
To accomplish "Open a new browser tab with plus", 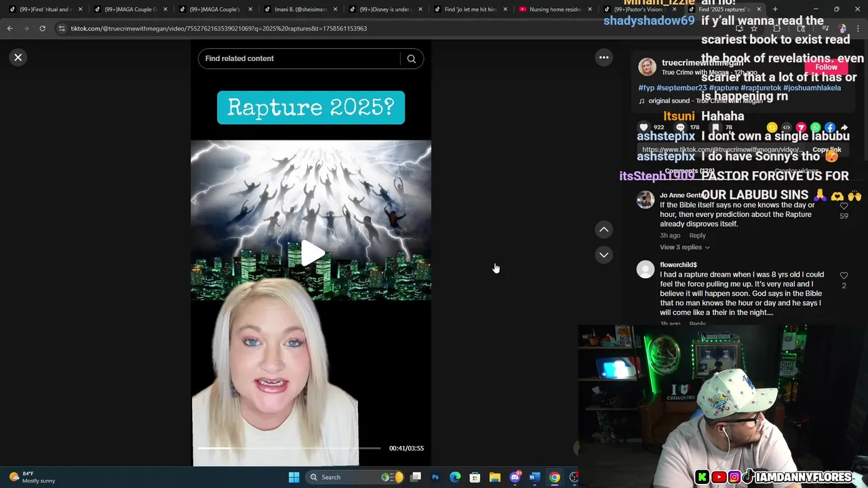I will tap(775, 9).
